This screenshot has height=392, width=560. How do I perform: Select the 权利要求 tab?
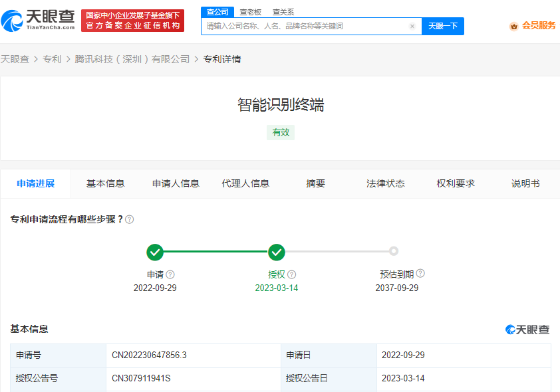tap(456, 183)
